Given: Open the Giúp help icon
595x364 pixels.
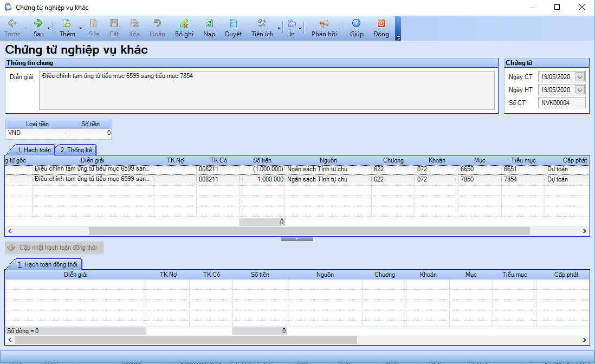Looking at the screenshot, I should tap(356, 24).
